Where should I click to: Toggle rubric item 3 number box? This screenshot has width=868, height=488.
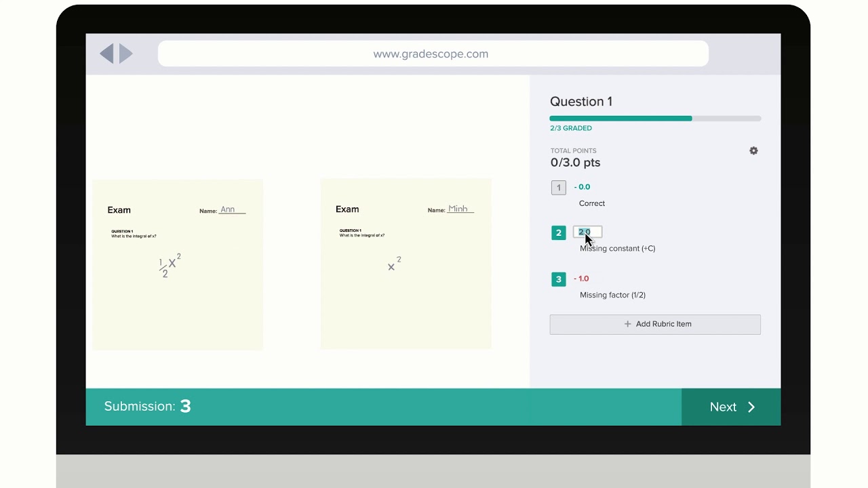coord(559,279)
